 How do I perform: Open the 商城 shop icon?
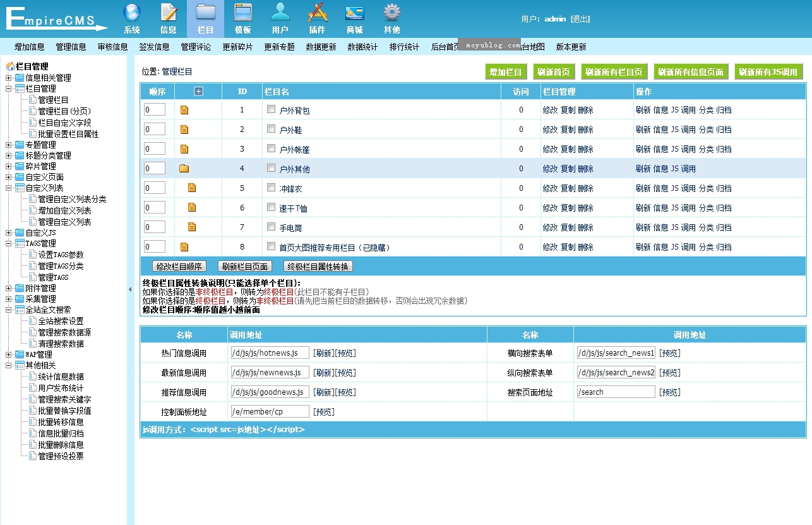(355, 13)
